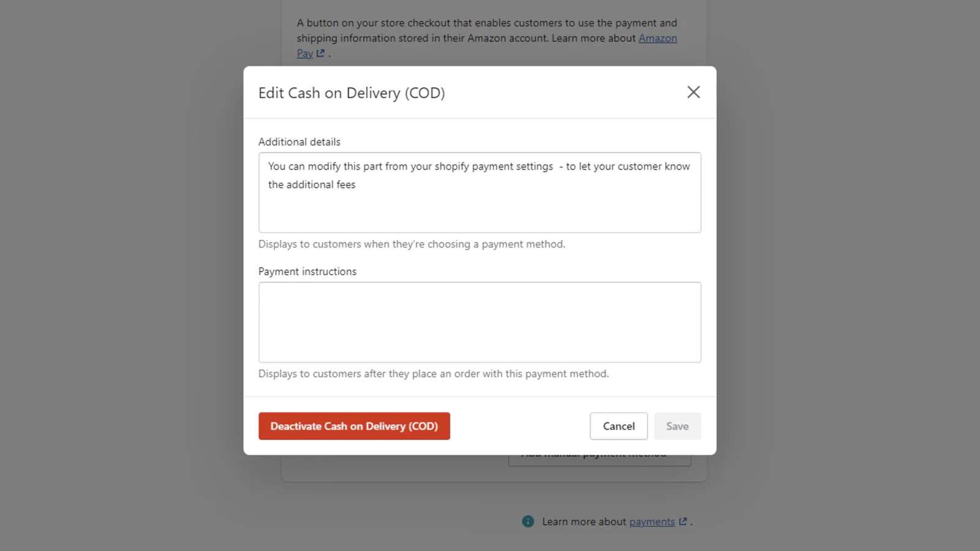
Task: Place cursor on 'the additional fees' text
Action: [312, 184]
